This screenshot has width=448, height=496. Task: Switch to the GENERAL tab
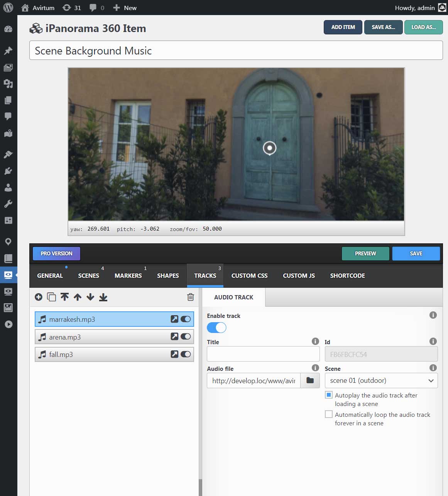click(x=50, y=275)
